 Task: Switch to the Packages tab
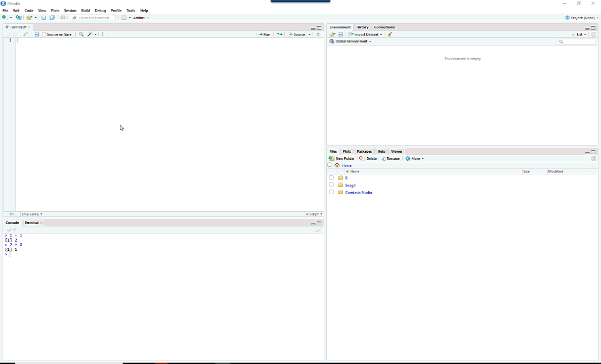click(x=364, y=151)
